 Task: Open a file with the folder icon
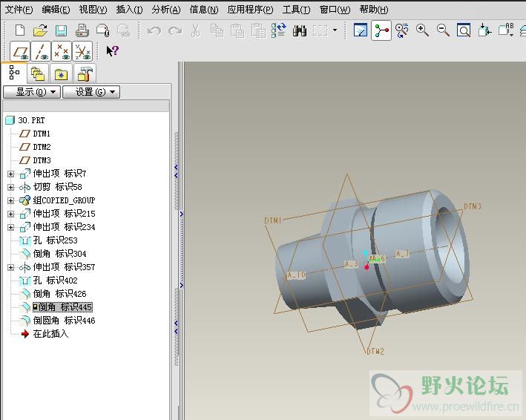coord(40,30)
